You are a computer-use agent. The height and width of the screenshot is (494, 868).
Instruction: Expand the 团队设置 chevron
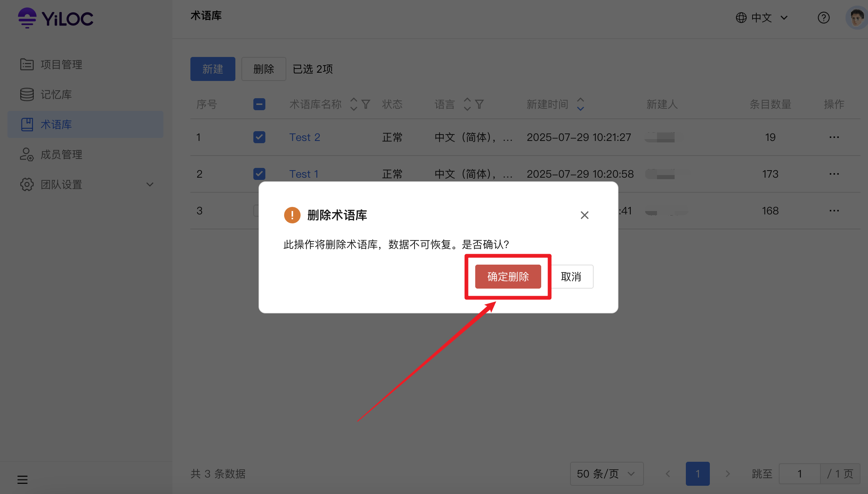click(150, 184)
